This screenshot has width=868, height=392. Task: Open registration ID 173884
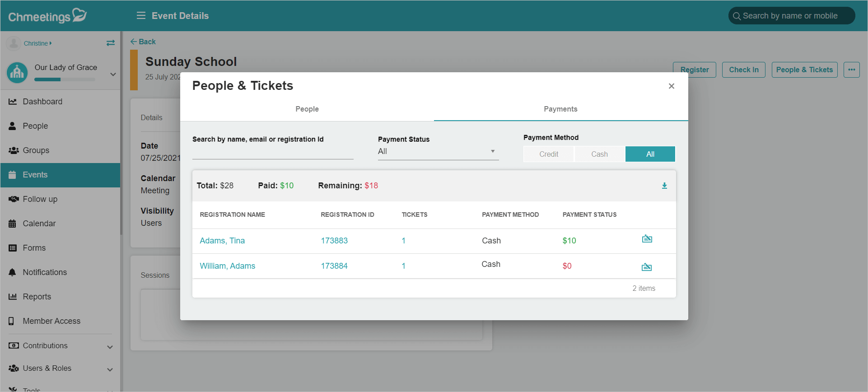[334, 266]
